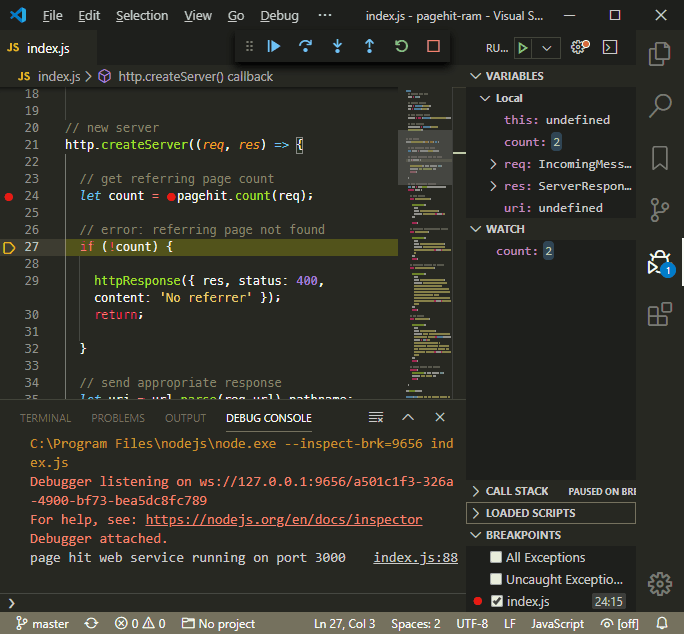Continue debugging with the play button
This screenshot has height=634, width=684.
[x=274, y=46]
